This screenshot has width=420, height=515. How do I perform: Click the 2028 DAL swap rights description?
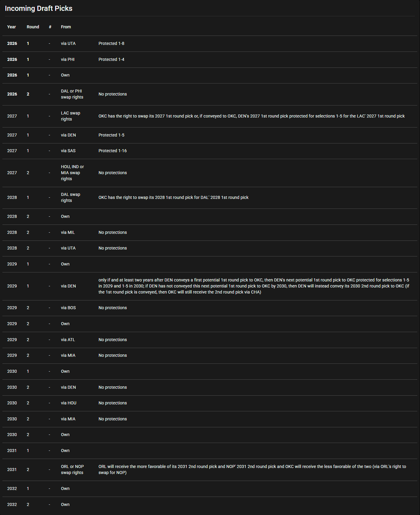173,197
